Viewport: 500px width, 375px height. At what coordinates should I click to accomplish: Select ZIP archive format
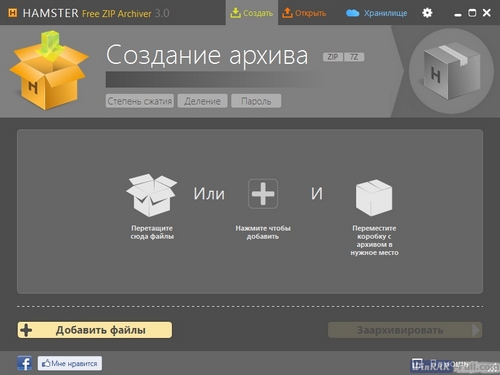tap(333, 57)
